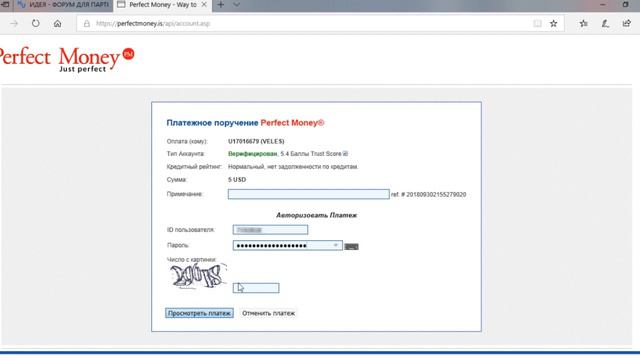Viewport: 640px width, 360px height.
Task: Go to the browser home page
Action: click(58, 24)
